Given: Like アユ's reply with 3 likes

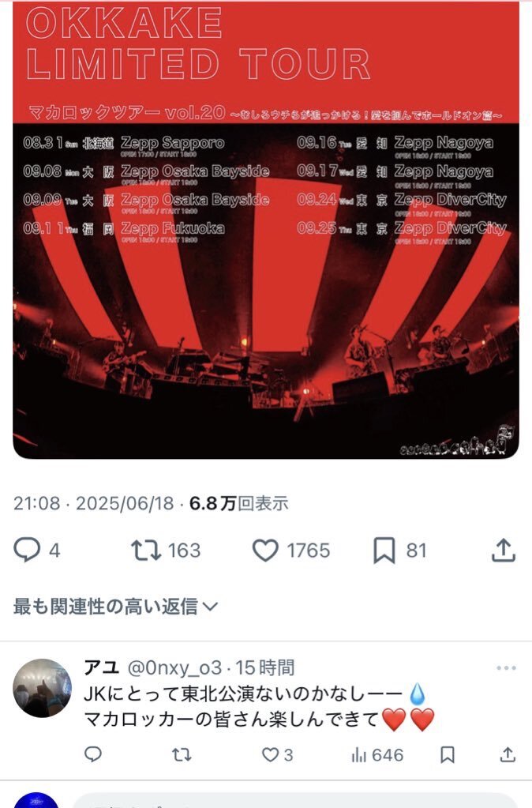Looking at the screenshot, I should click(x=271, y=755).
